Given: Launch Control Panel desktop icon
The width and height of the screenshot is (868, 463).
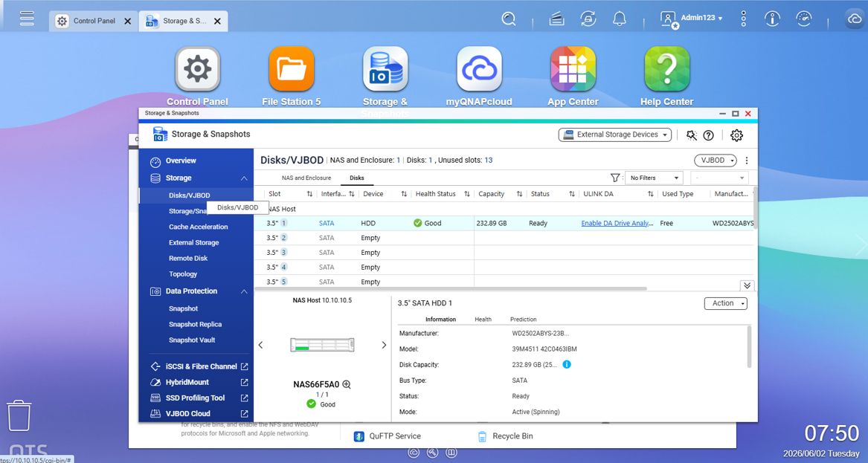Looking at the screenshot, I should pyautogui.click(x=198, y=69).
